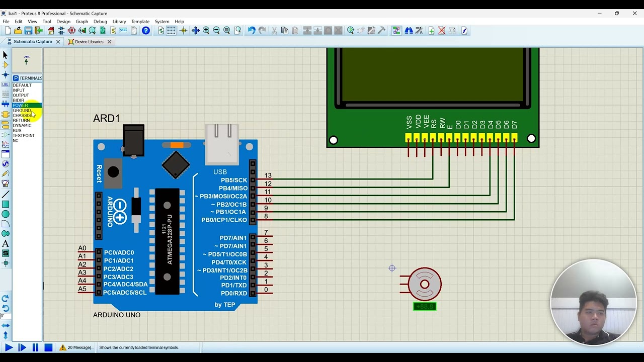Screen dimensions: 644x362
Task: Select DYNAMIC terminal in the list
Action: click(22, 126)
